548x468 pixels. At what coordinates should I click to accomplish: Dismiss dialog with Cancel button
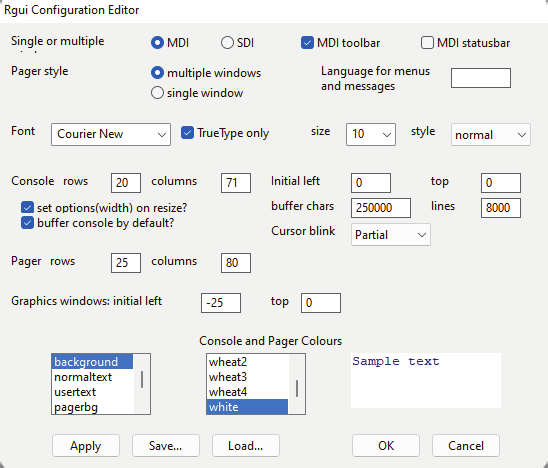[x=466, y=446]
